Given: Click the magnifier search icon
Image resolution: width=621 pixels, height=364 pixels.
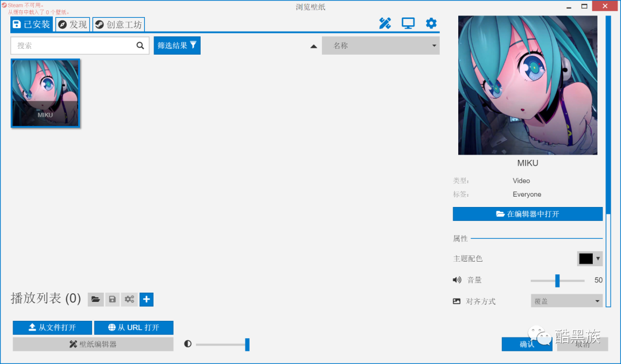Looking at the screenshot, I should [x=140, y=45].
